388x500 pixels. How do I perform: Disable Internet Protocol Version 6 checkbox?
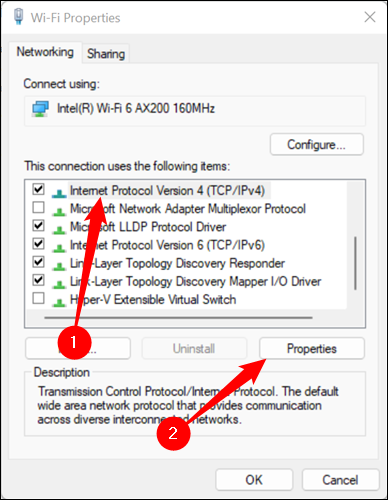[38, 244]
